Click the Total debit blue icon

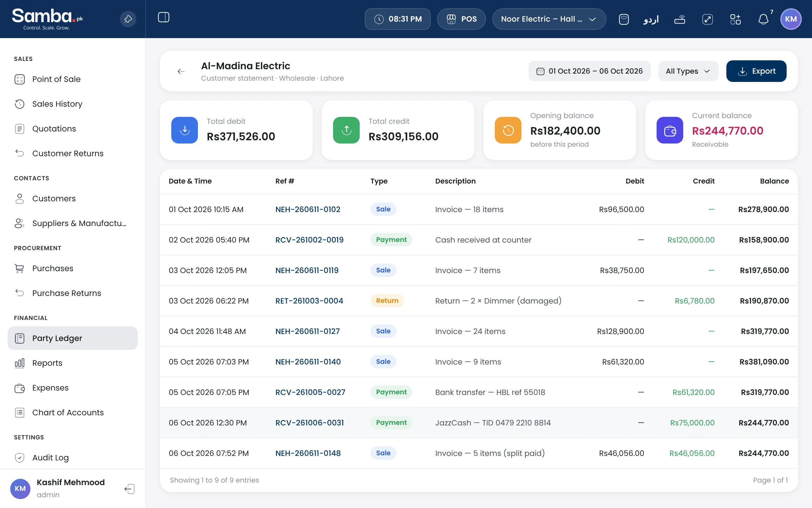pyautogui.click(x=185, y=130)
